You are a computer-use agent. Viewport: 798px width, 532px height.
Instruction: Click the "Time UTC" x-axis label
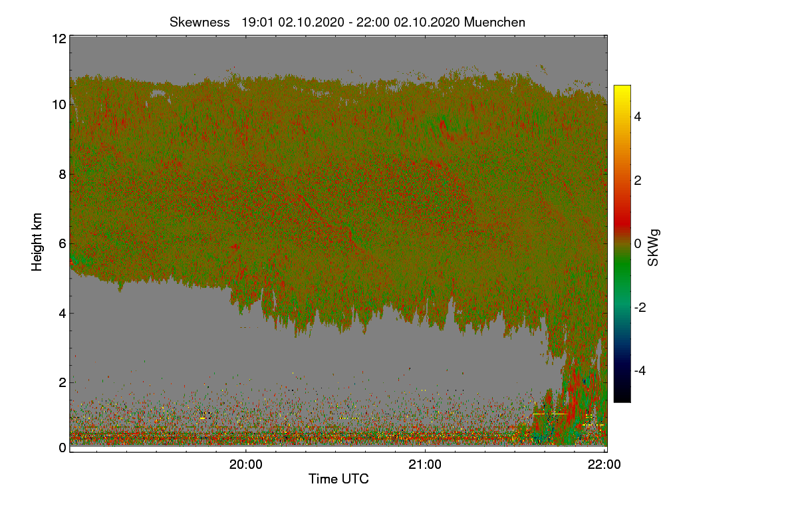(338, 479)
